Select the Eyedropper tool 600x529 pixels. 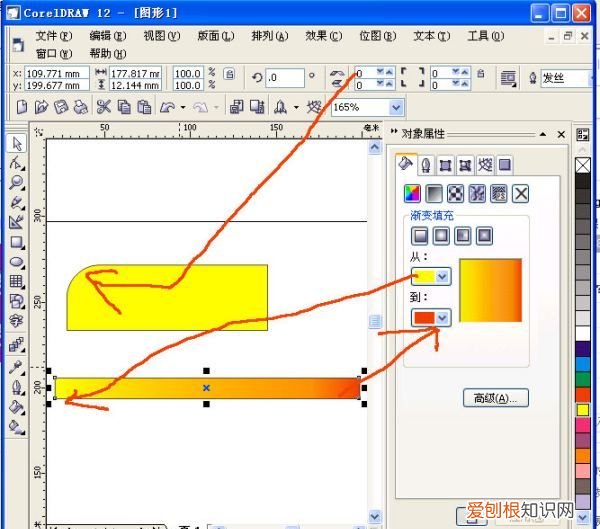tap(16, 367)
